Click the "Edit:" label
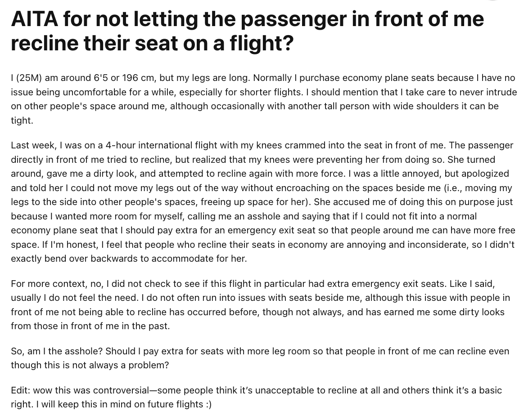The image size is (524, 420). pyautogui.click(x=21, y=390)
